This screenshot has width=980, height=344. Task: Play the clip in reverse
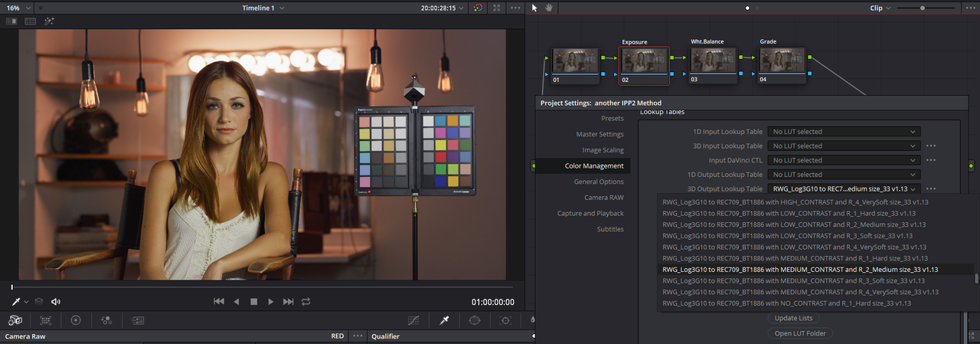[237, 302]
